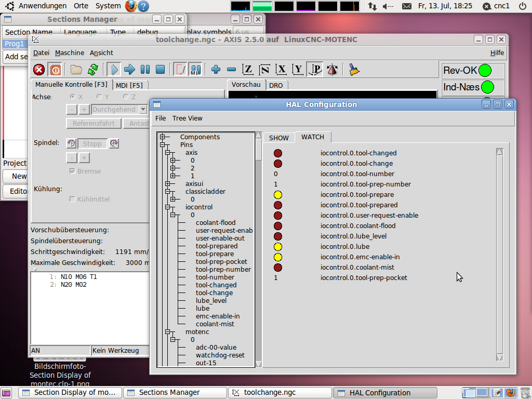Open Tree View menu in HAL Configuration

(x=187, y=118)
